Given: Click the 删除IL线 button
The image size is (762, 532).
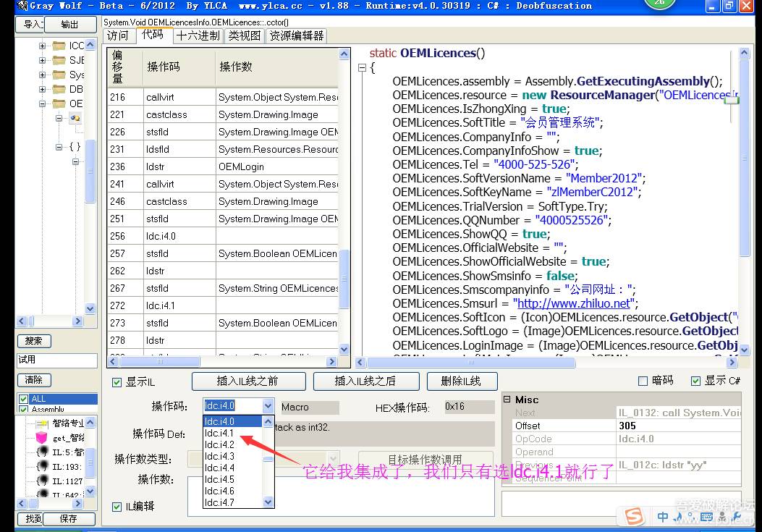Looking at the screenshot, I should pos(461,381).
